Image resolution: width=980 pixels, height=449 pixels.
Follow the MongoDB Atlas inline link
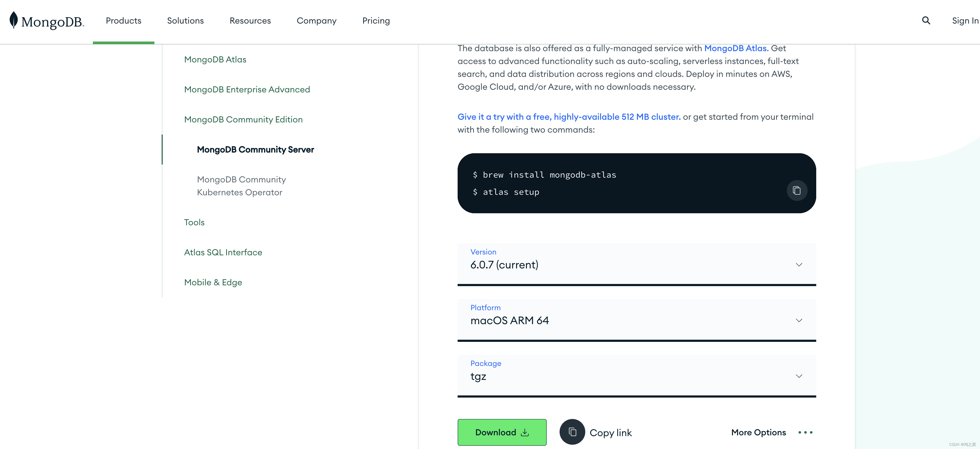735,48
